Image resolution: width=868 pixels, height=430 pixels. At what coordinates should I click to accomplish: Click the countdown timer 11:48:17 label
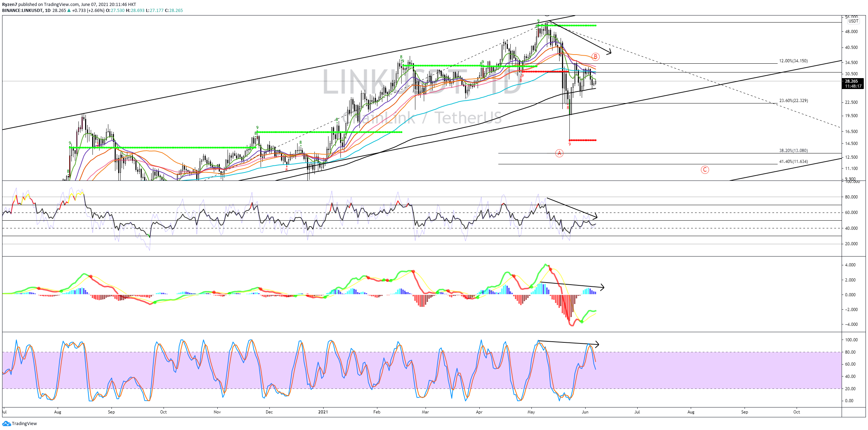click(853, 86)
